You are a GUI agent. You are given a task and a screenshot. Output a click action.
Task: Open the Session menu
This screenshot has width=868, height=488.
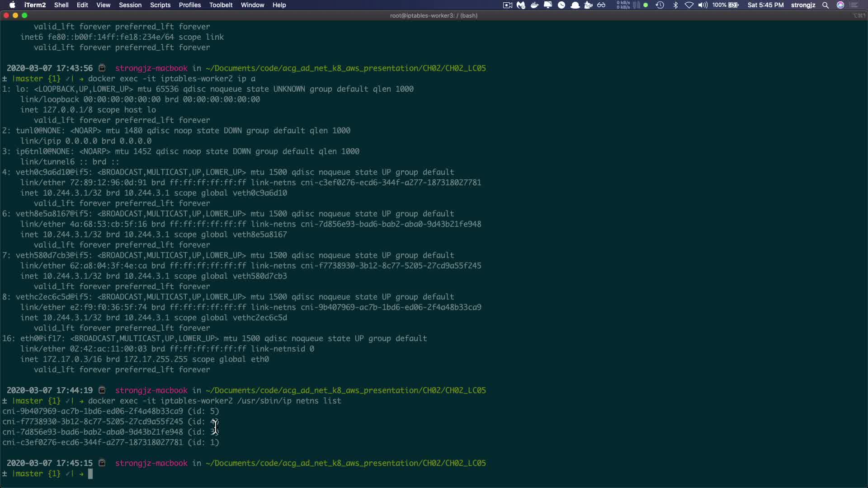[x=130, y=5]
